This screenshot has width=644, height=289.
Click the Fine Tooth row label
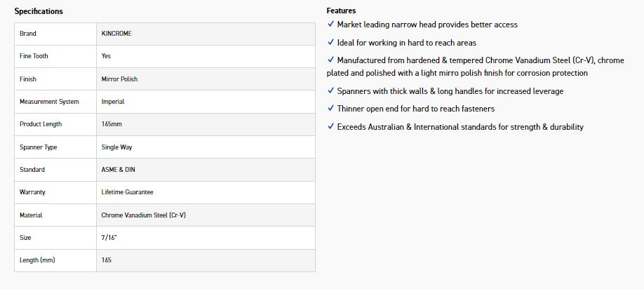coord(34,56)
